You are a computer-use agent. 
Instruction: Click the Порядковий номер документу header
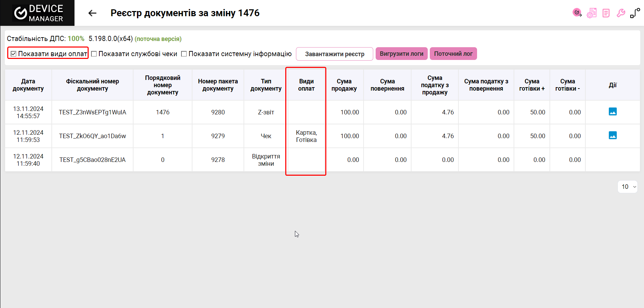point(163,85)
